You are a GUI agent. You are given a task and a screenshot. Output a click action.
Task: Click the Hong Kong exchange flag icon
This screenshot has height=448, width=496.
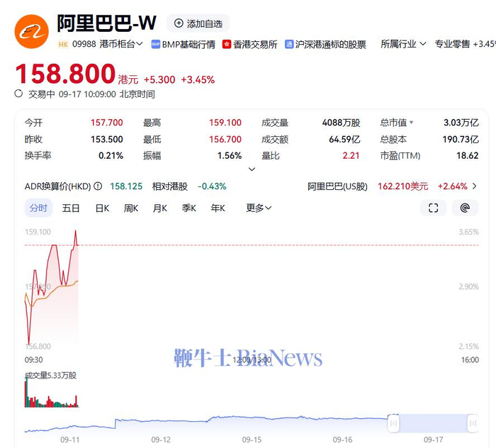click(x=227, y=44)
